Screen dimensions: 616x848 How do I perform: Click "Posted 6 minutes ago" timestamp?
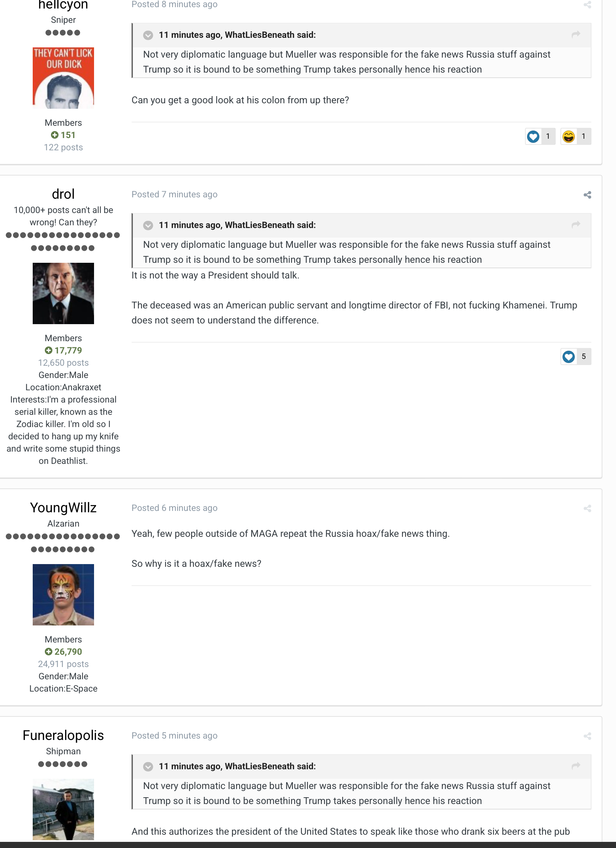click(174, 508)
